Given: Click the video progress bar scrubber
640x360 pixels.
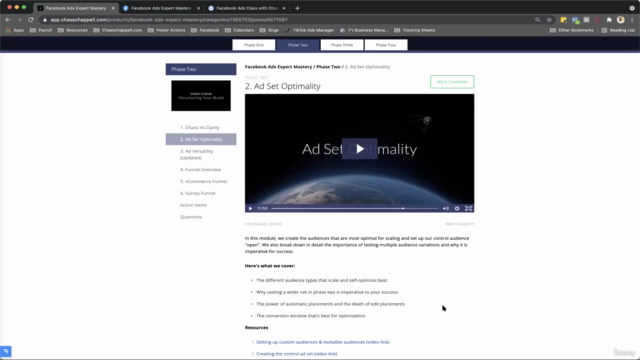Looking at the screenshot, I should point(403,209).
